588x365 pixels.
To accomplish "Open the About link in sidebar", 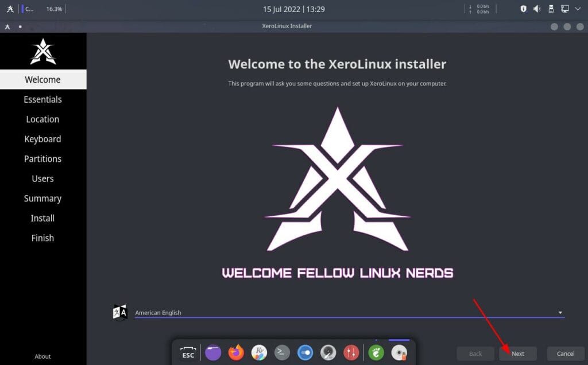I will 42,356.
